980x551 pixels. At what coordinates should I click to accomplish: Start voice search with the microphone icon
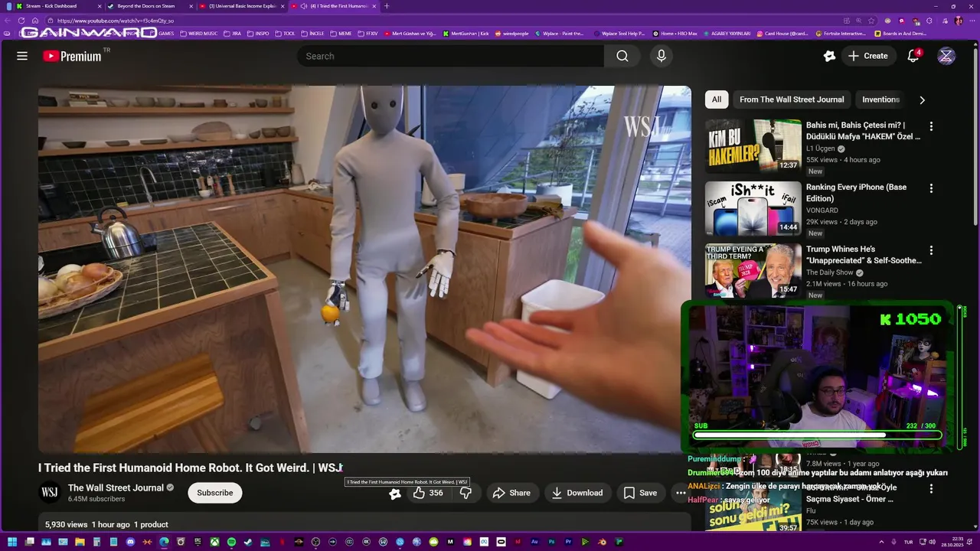pyautogui.click(x=661, y=56)
